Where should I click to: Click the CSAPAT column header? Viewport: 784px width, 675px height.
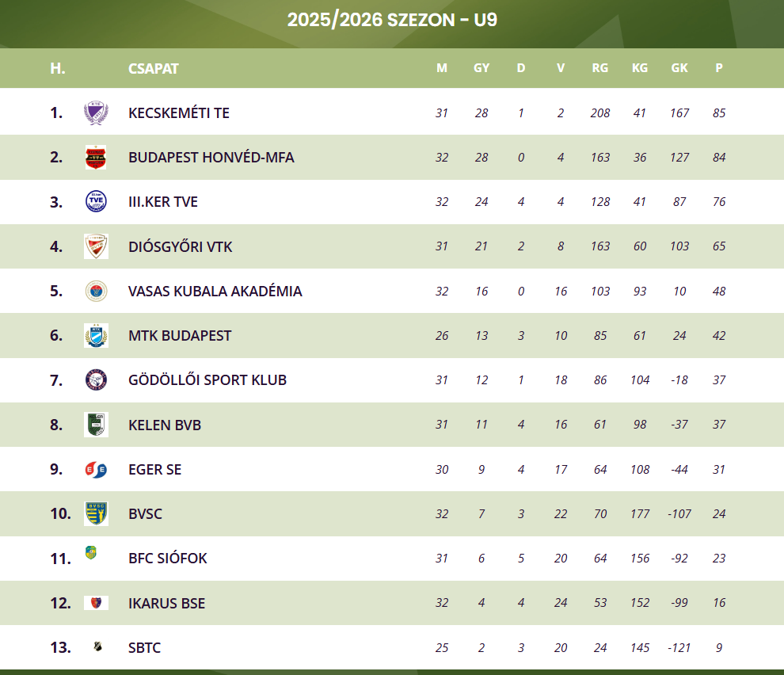[x=154, y=68]
